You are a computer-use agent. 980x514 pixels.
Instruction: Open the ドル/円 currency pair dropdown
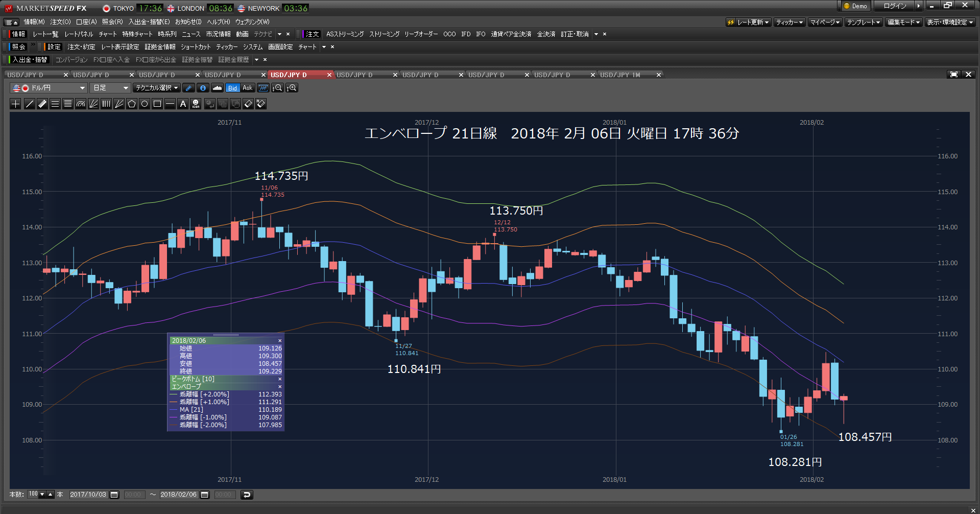(x=49, y=88)
